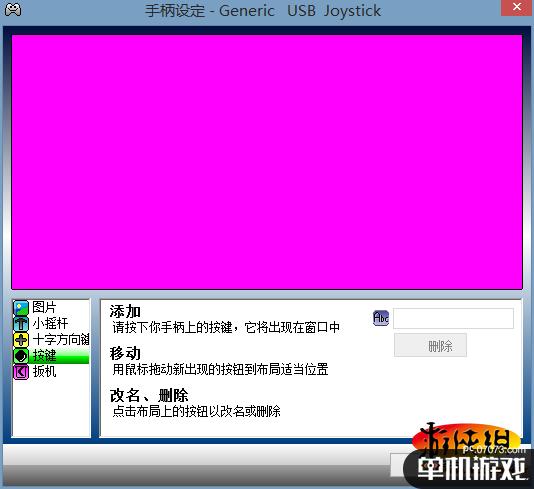Click the 移动 heading text
Screen dimensions: 534x489
coord(125,353)
